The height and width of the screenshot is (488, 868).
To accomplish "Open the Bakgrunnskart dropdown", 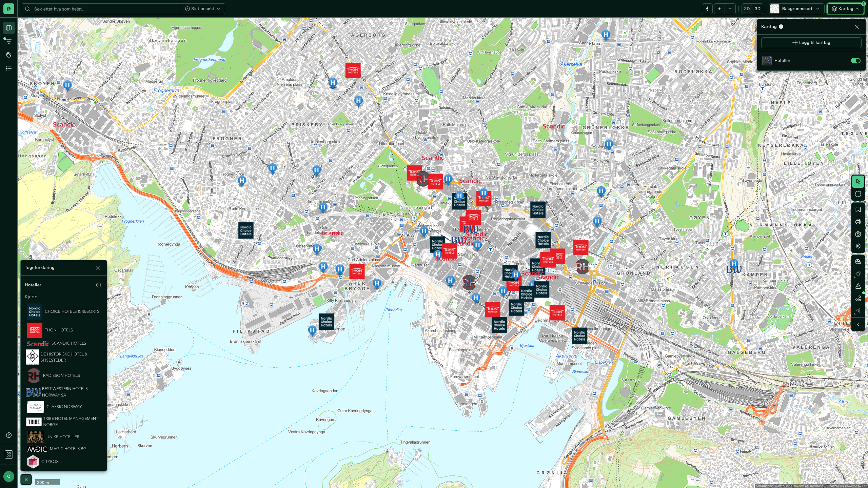I will (x=796, y=9).
